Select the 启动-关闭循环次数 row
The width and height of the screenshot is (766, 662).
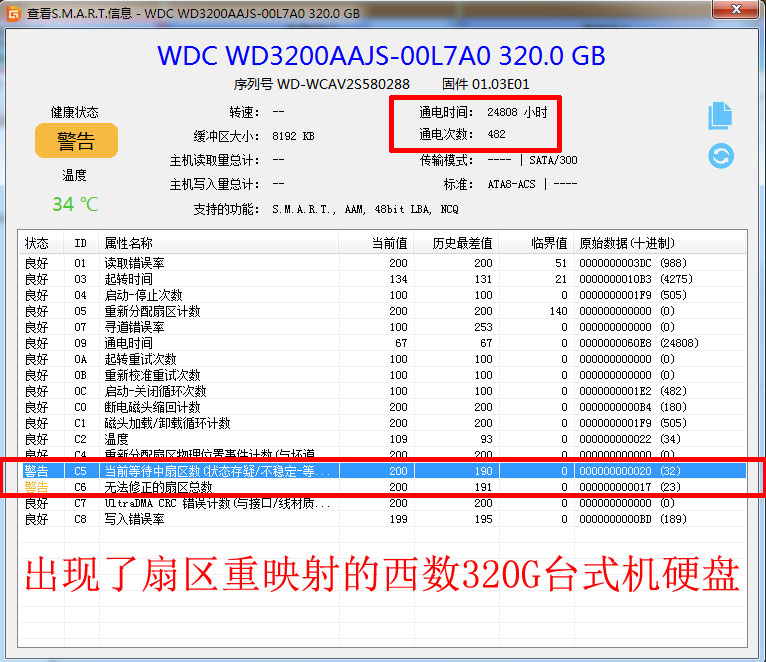[x=382, y=391]
